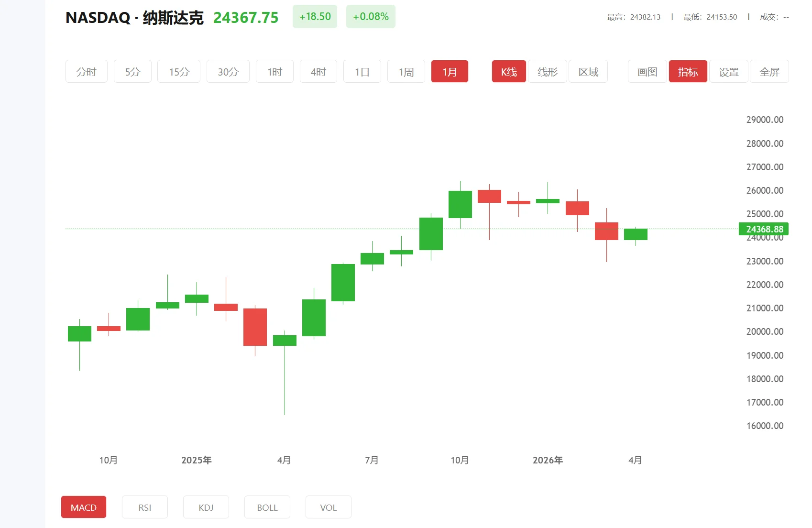
Task: Click the 24368.88 current price label
Action: tap(764, 229)
